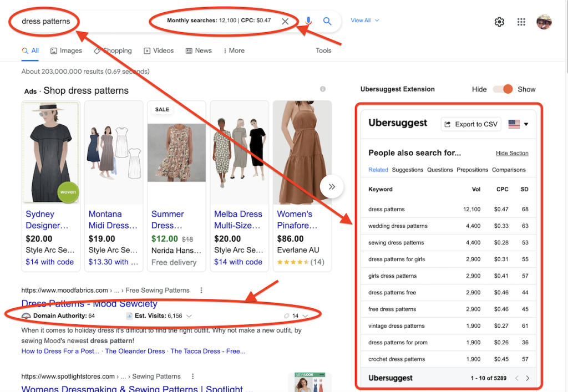568x392 pixels.
Task: Open the Sydney Designer dress product image
Action: (x=50, y=152)
